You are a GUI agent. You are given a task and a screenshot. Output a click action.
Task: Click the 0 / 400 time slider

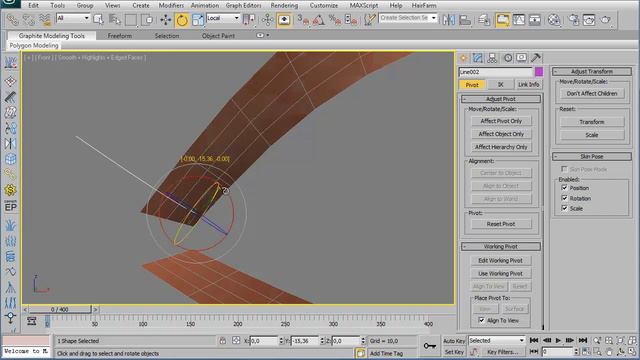(x=60, y=309)
